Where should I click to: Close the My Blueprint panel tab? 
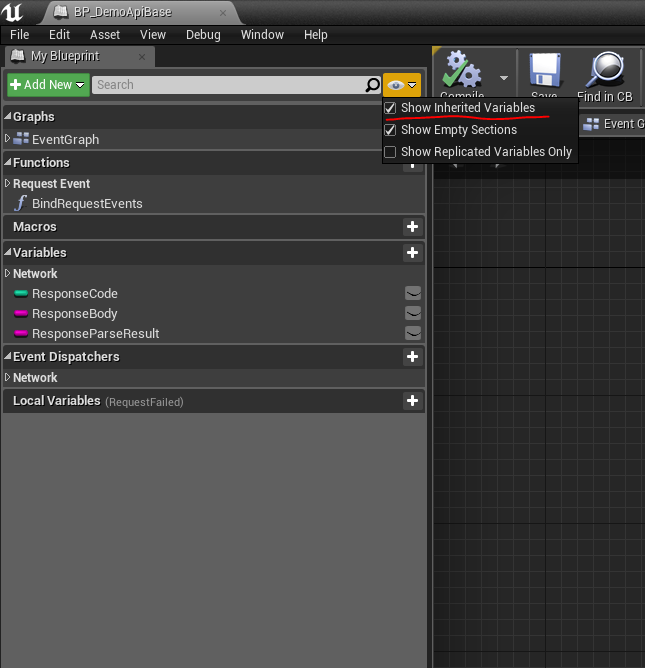pyautogui.click(x=142, y=57)
